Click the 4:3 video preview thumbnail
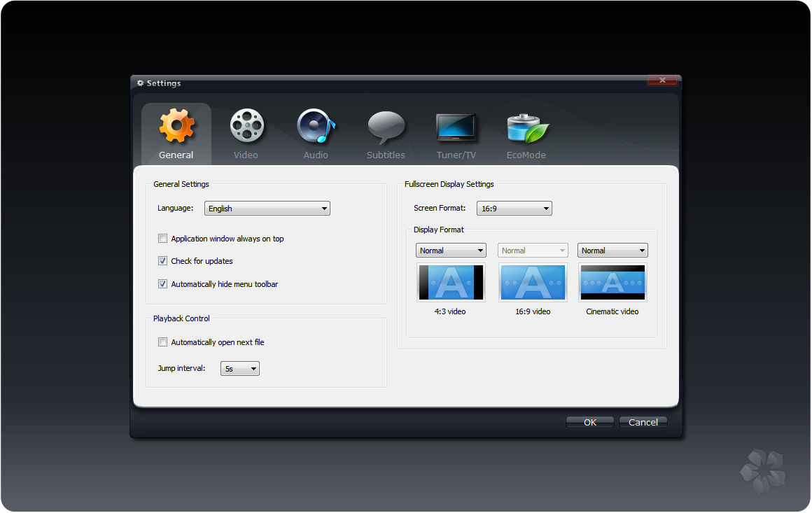Image resolution: width=812 pixels, height=513 pixels. point(451,282)
